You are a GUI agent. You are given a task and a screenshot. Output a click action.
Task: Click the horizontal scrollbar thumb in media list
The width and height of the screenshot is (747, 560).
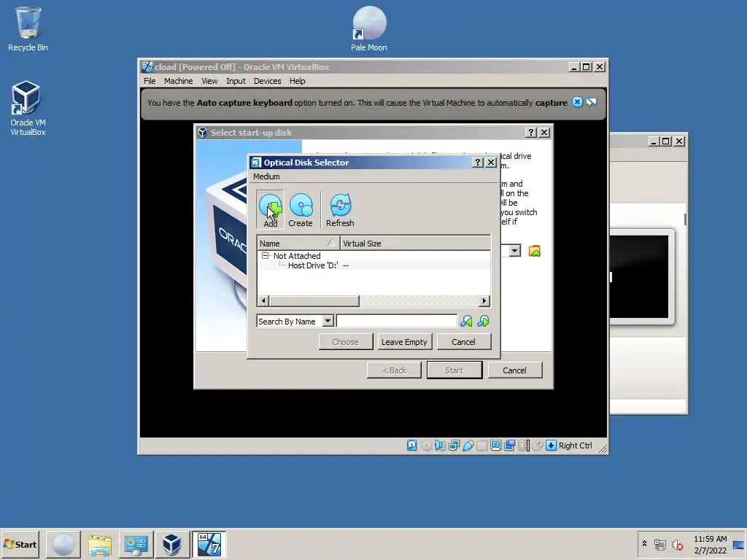click(314, 301)
